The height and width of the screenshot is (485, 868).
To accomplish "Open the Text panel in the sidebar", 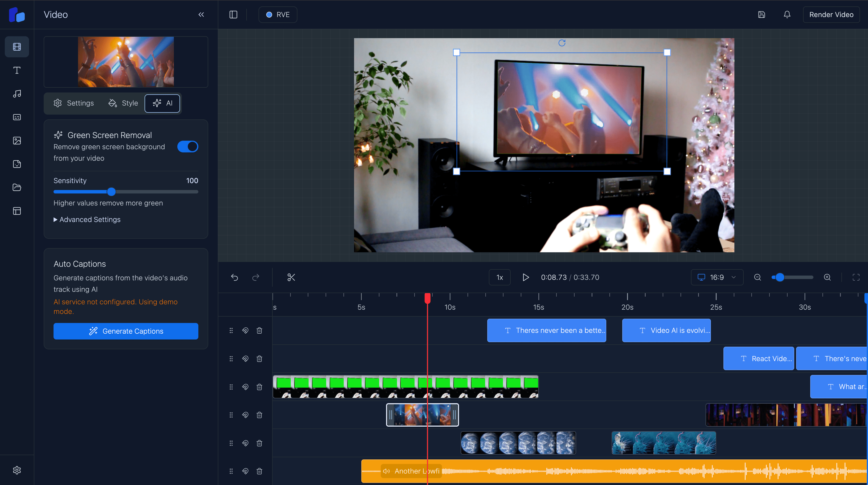I will coord(17,70).
